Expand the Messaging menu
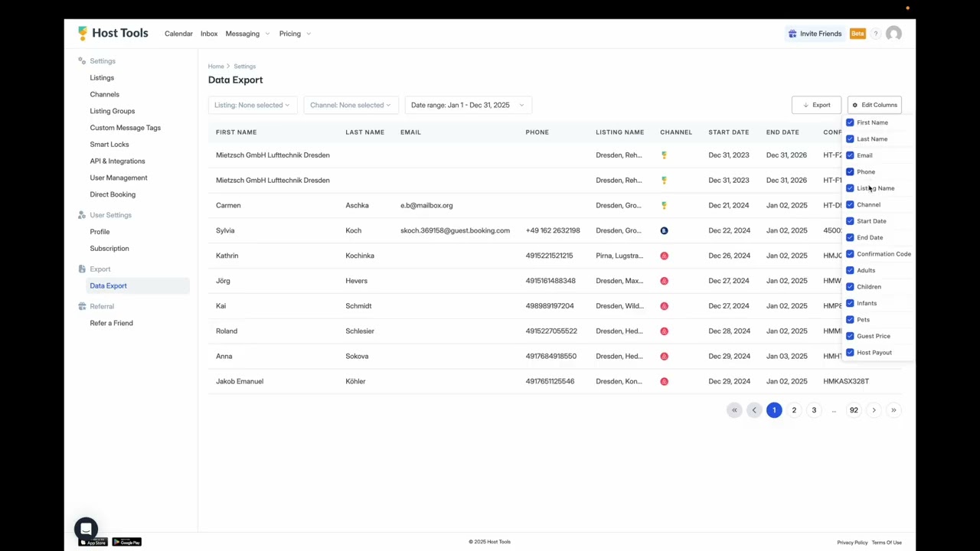Screen dimensions: 980x551 247,34
